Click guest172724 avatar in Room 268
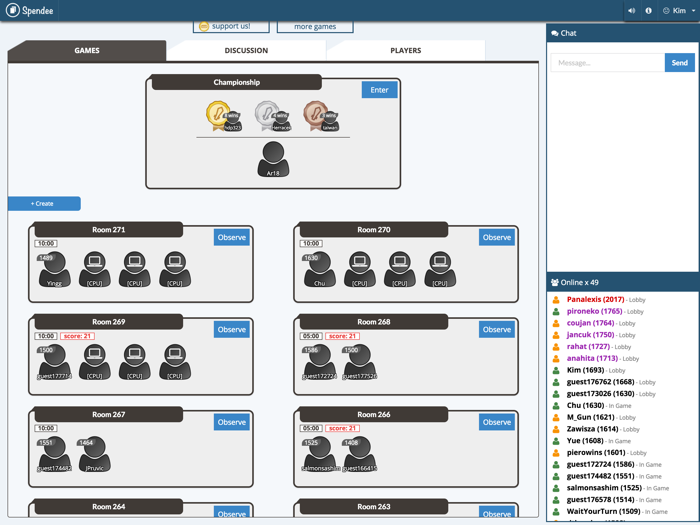 [320, 362]
